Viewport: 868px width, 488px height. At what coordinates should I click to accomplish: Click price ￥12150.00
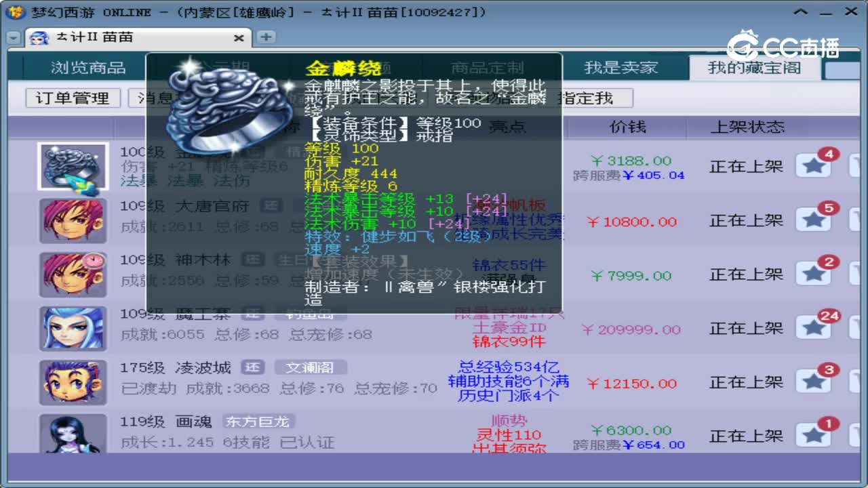[631, 384]
